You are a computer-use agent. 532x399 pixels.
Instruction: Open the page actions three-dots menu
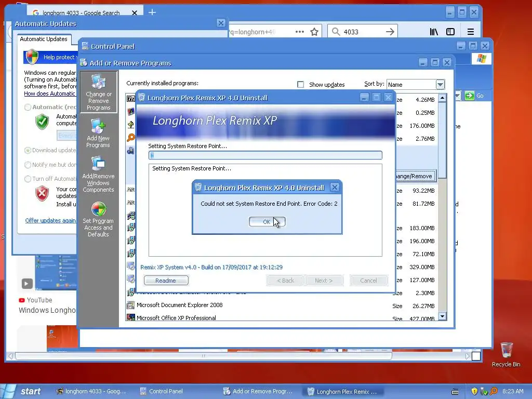click(x=300, y=32)
